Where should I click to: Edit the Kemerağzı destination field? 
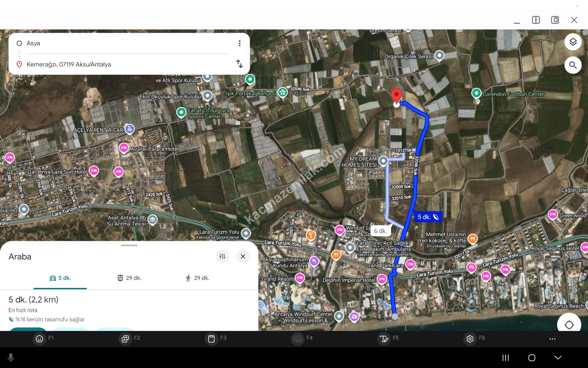(x=126, y=64)
